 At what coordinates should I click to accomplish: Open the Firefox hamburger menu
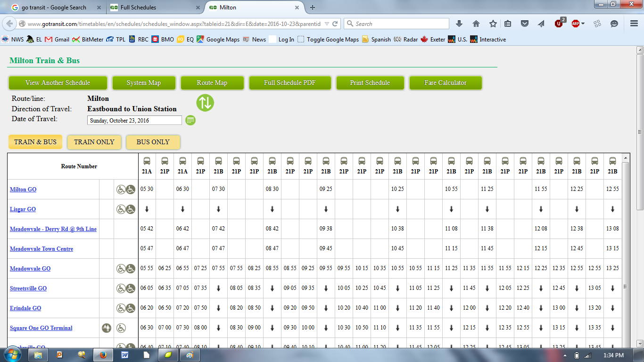click(634, 24)
